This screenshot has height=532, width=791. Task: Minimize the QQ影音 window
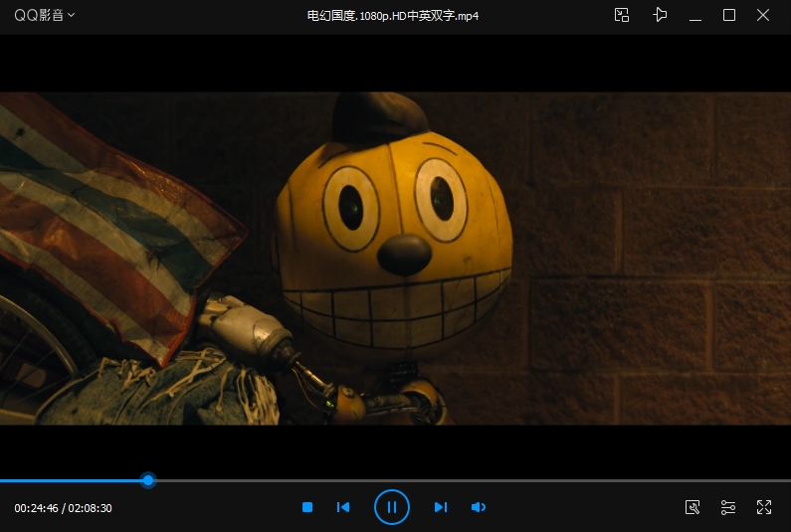[x=695, y=15]
